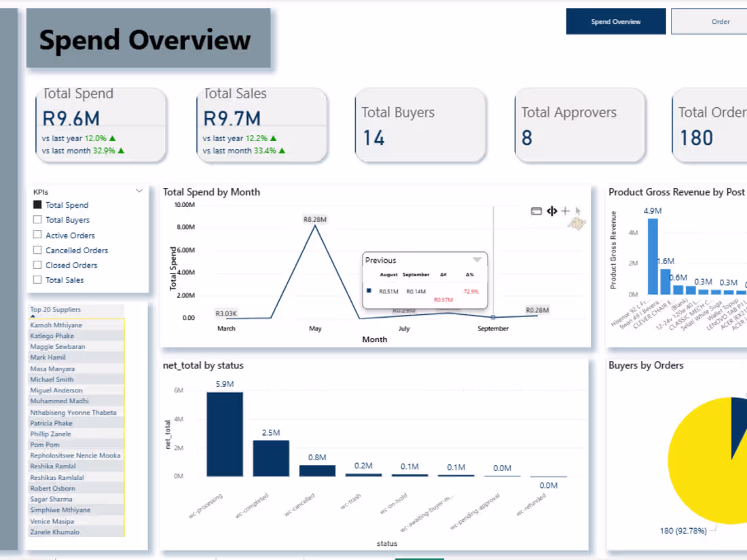Enable the Active Orders checkbox
The height and width of the screenshot is (560, 747).
click(37, 235)
